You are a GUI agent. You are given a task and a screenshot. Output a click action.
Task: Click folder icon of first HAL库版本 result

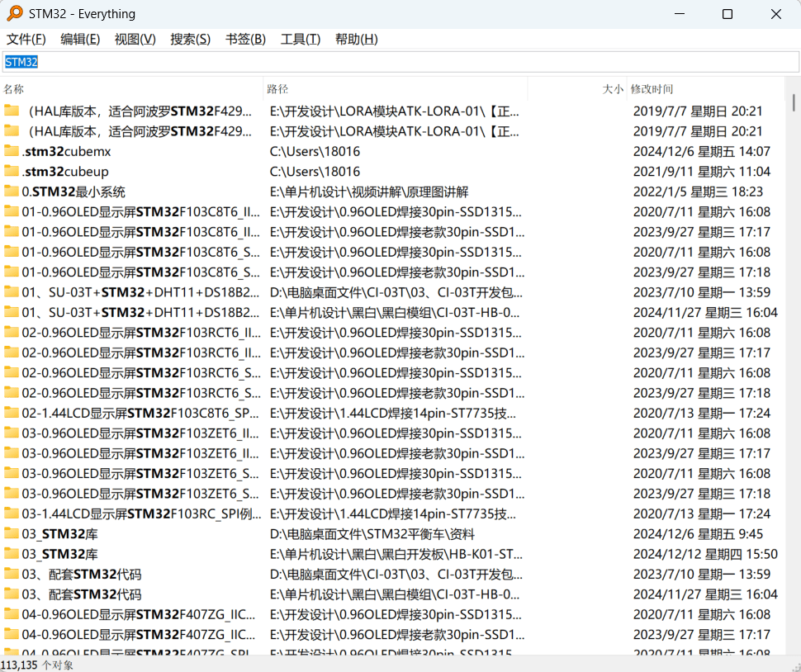point(12,111)
